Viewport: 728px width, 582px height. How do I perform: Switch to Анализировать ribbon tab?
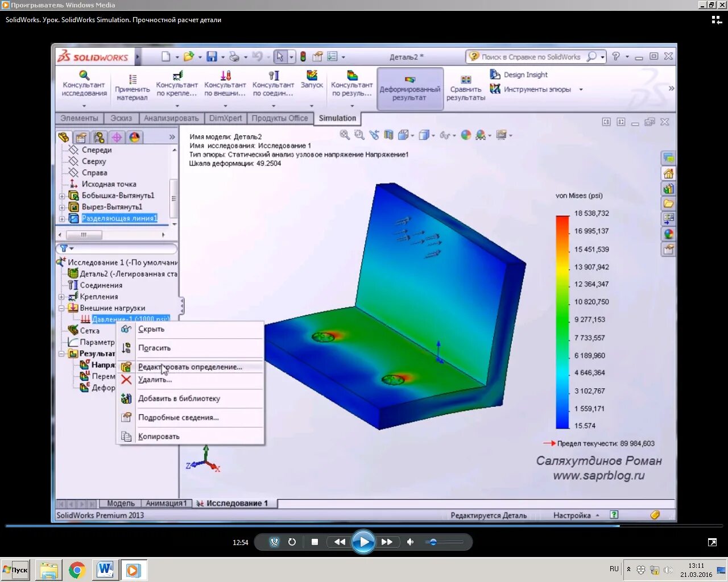171,118
